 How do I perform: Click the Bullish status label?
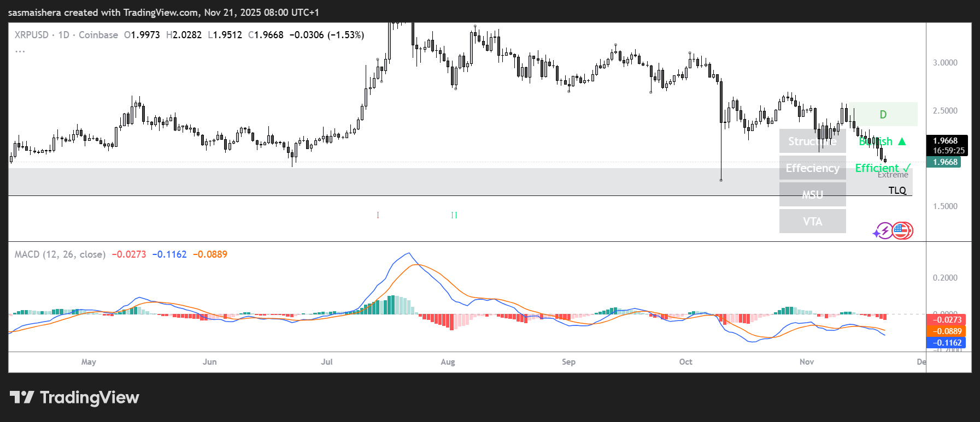tap(882, 141)
